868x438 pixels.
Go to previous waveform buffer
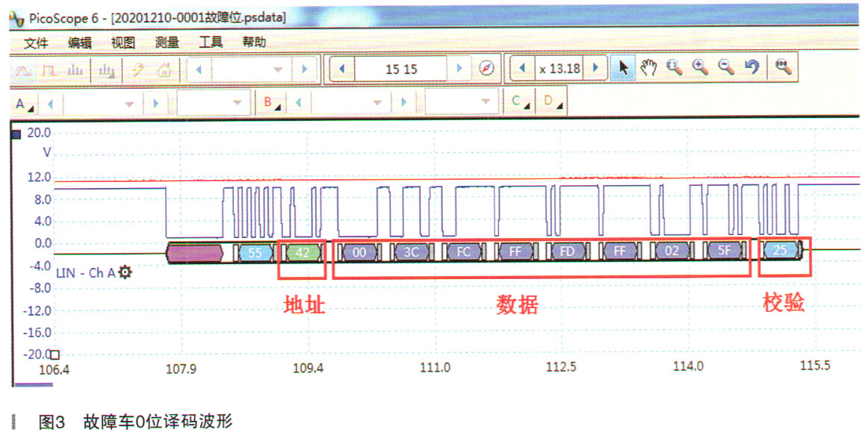(x=341, y=69)
